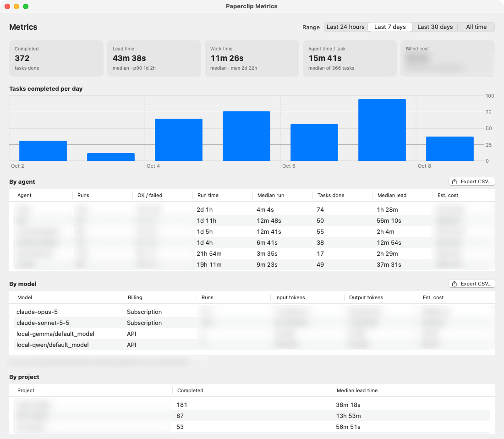
Task: Click project completed cell 87
Action: pyautogui.click(x=180, y=416)
